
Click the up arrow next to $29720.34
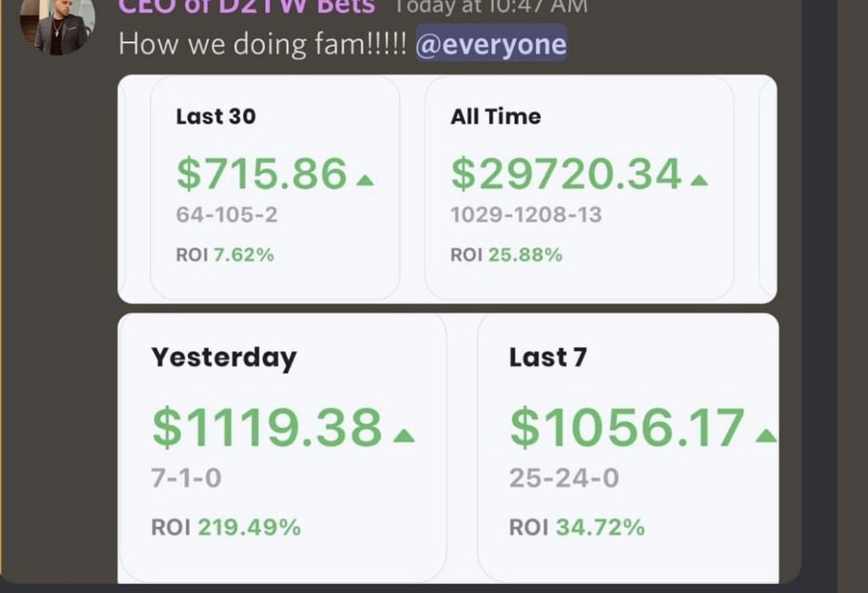point(699,180)
